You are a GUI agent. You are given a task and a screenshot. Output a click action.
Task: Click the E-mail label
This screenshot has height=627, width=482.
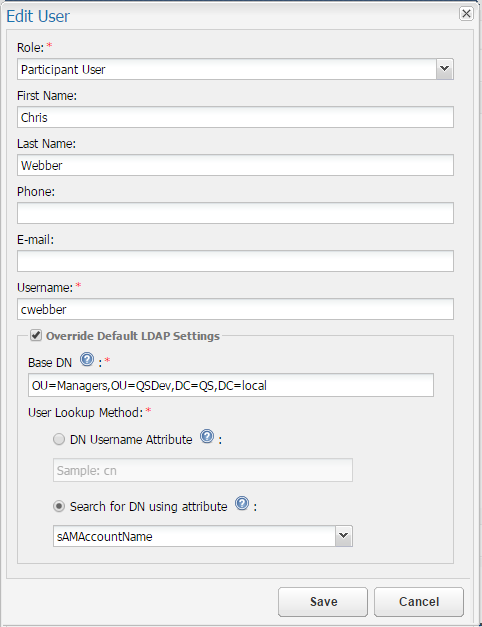[x=35, y=240]
